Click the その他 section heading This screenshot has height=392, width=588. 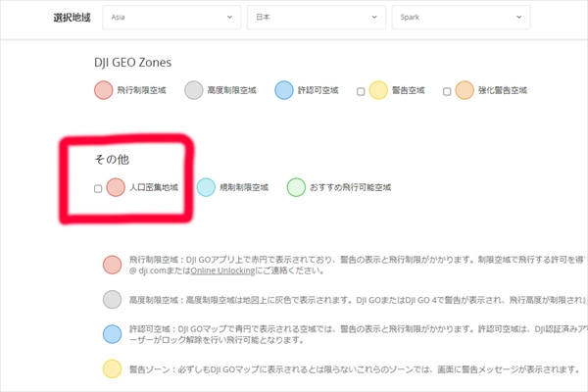(112, 160)
